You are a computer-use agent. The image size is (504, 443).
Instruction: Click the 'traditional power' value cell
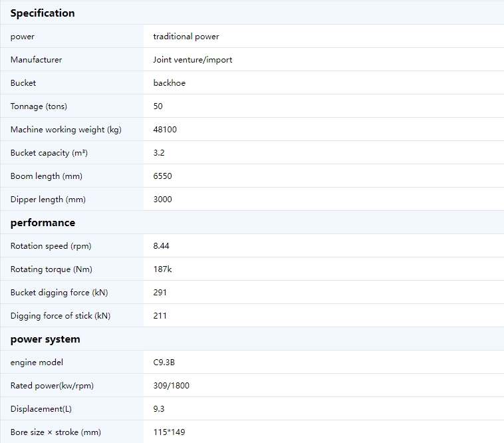click(x=186, y=37)
